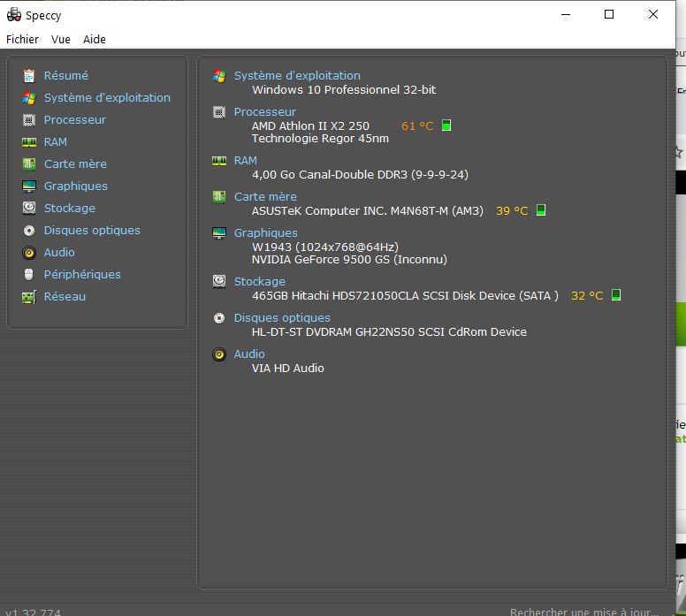Image resolution: width=686 pixels, height=616 pixels.
Task: Select Graphiques in the sidebar
Action: click(x=76, y=186)
